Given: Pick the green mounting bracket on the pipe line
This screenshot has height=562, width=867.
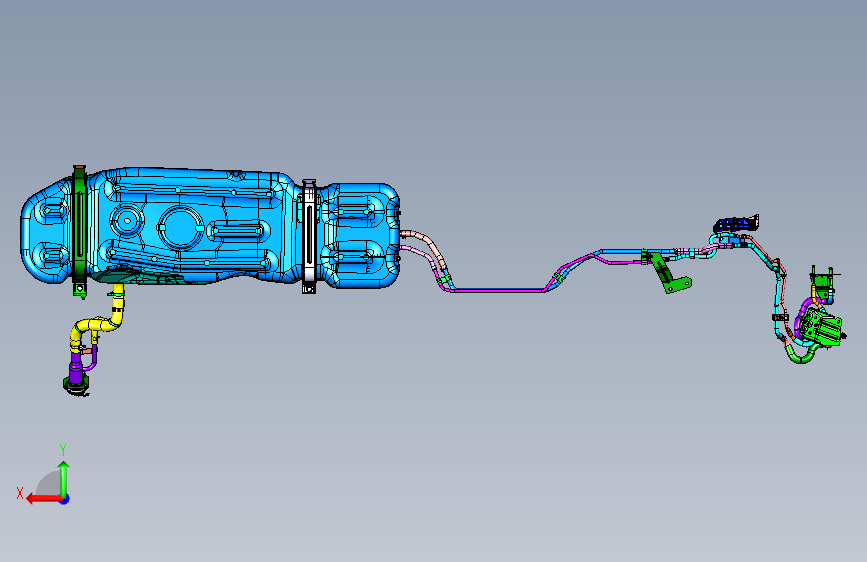Looking at the screenshot, I should [x=667, y=272].
